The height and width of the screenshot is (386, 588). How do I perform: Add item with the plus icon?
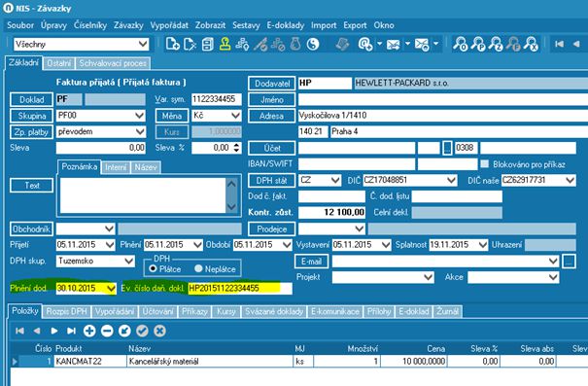click(x=89, y=331)
